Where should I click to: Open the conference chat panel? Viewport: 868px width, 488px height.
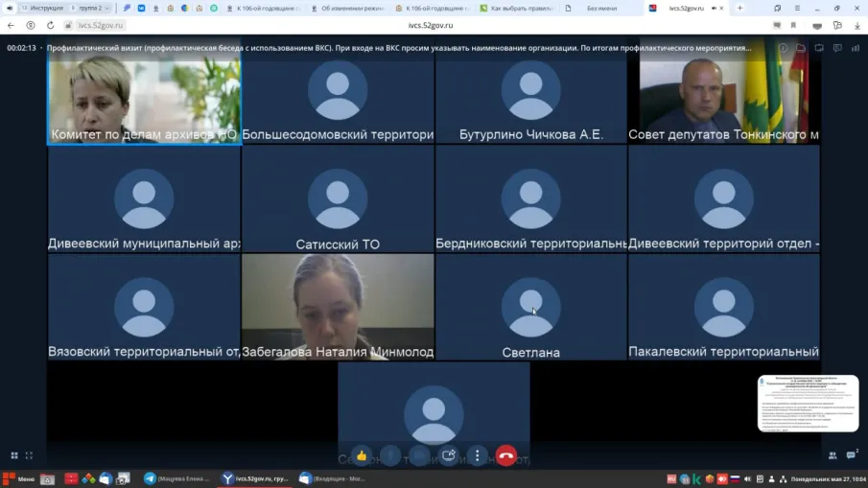click(x=852, y=454)
